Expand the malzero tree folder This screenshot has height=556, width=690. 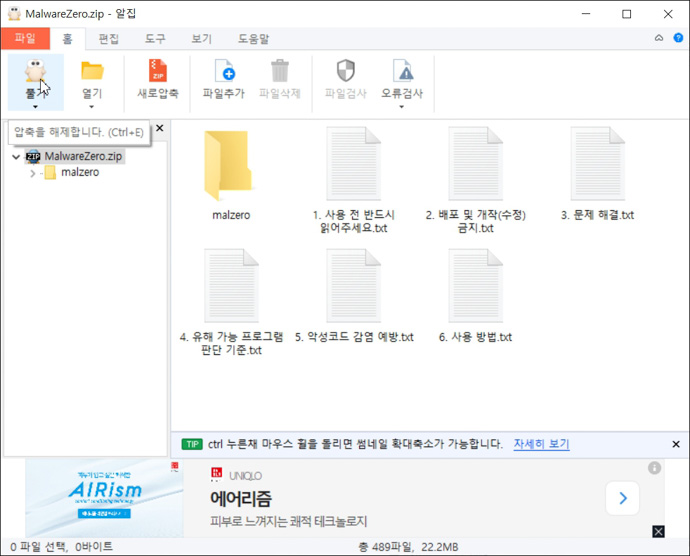pos(32,173)
